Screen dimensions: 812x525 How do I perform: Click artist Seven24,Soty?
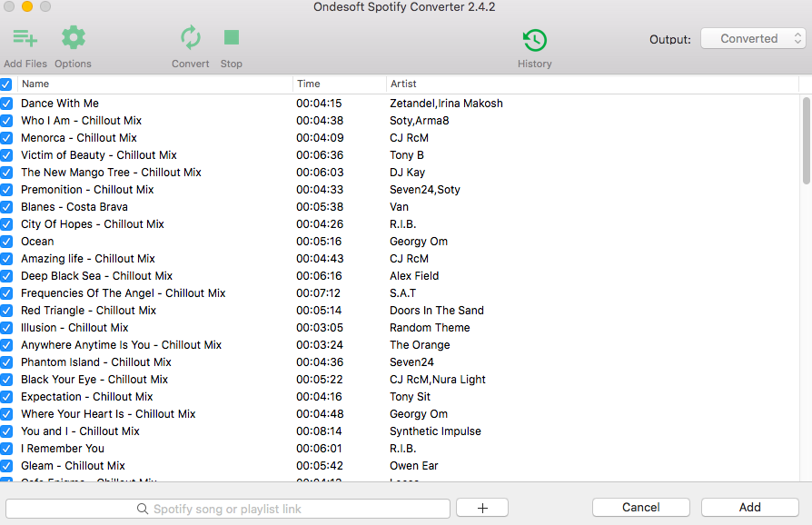(x=425, y=190)
